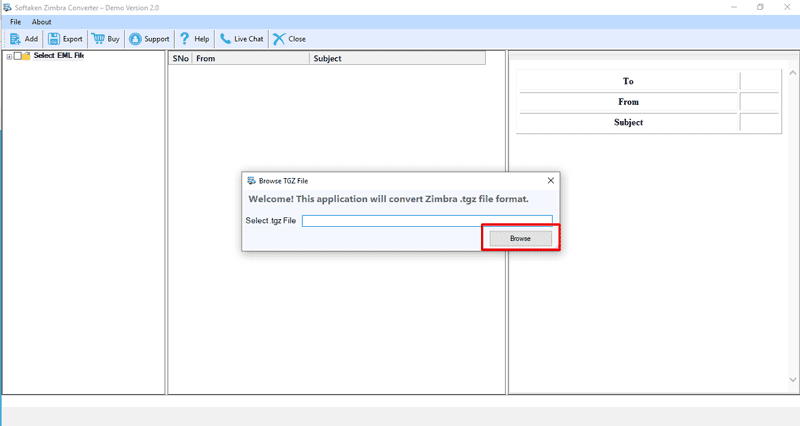The width and height of the screenshot is (800, 426).
Task: Close the Browse TGZ File dialog
Action: coord(550,181)
